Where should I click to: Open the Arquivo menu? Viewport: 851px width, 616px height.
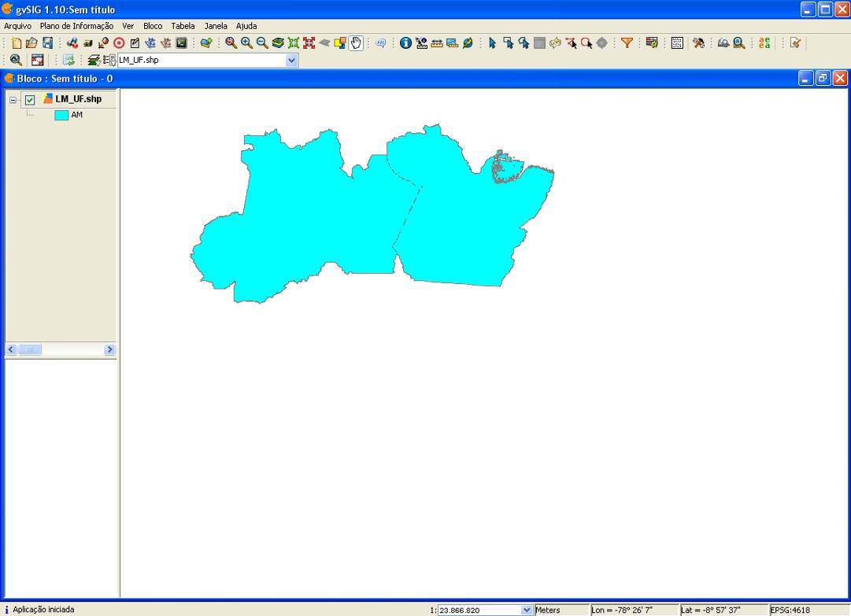click(x=17, y=26)
